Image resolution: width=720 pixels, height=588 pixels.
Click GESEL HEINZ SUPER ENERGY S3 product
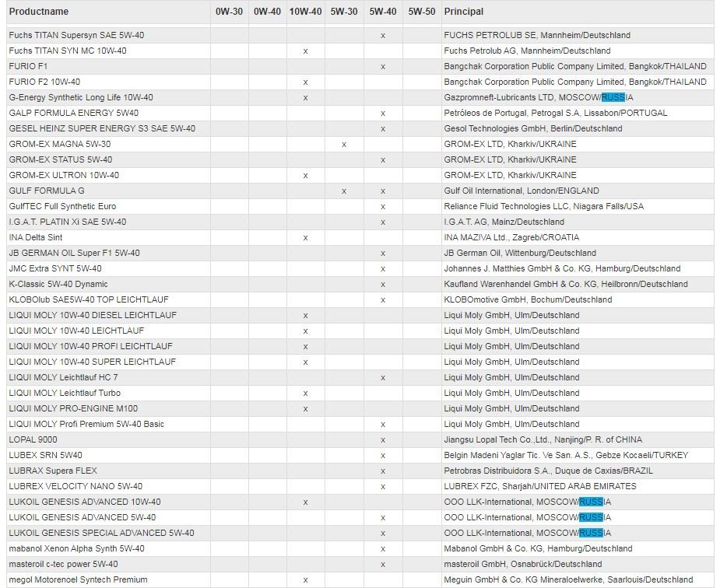(102, 129)
